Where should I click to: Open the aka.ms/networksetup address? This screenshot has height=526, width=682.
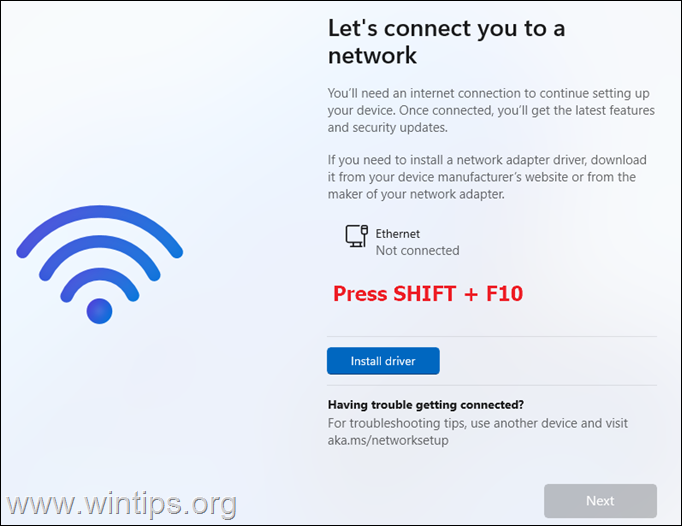click(x=388, y=440)
